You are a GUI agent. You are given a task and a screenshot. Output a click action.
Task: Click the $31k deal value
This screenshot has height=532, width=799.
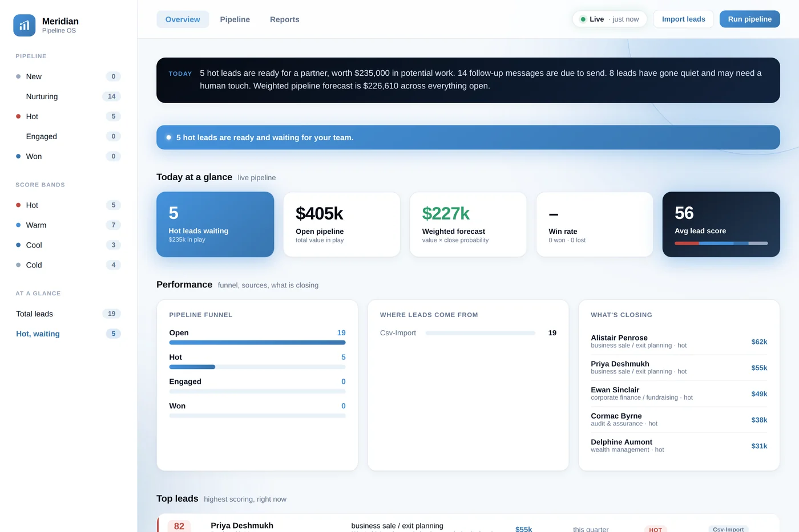pos(759,446)
